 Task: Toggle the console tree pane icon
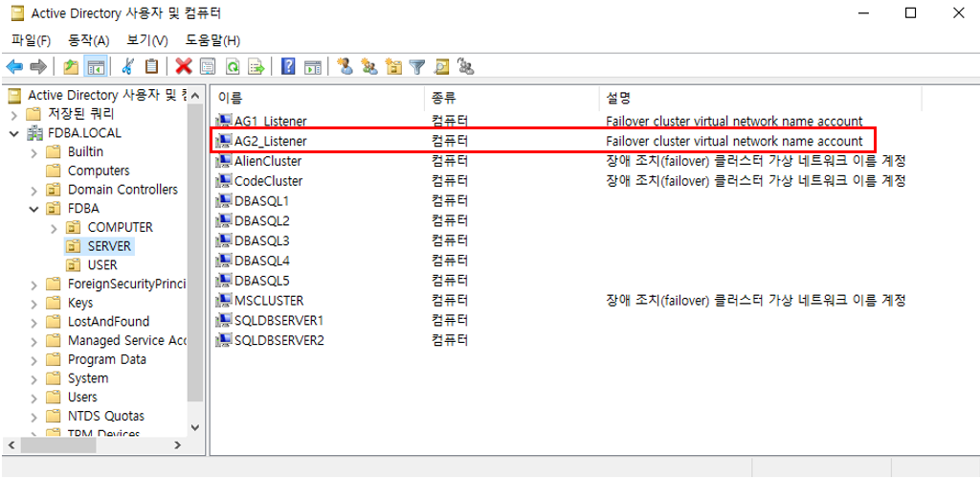pyautogui.click(x=95, y=66)
